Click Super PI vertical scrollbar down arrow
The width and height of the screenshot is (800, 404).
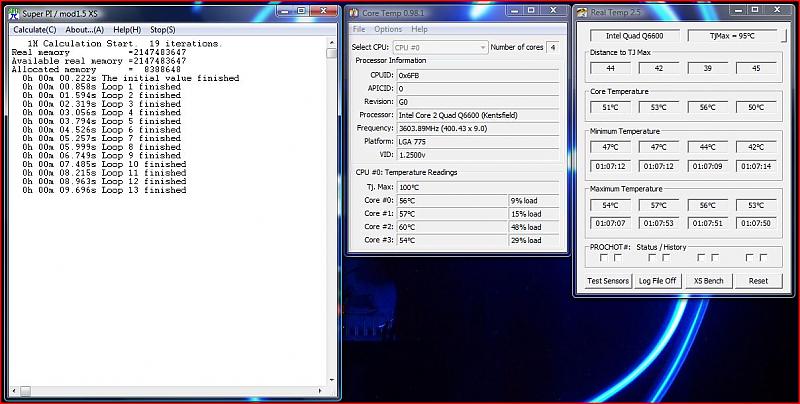point(332,381)
